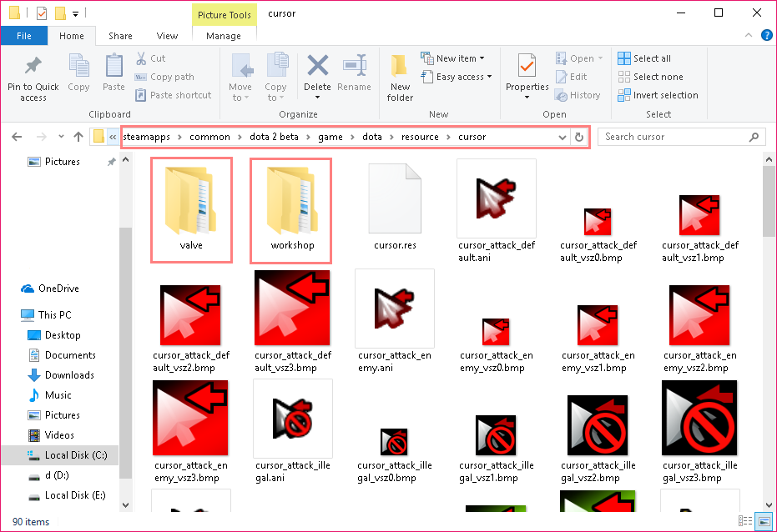This screenshot has height=532, width=777.
Task: Click Select all
Action: point(644,58)
